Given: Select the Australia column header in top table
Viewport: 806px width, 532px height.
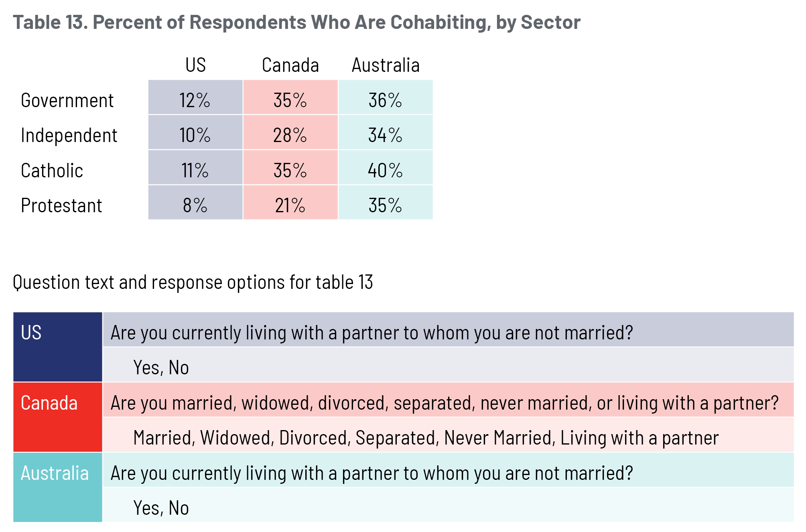Looking at the screenshot, I should (386, 65).
